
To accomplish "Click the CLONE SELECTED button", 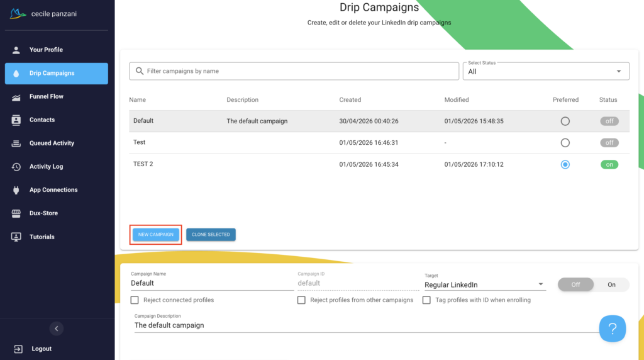I will coord(211,235).
